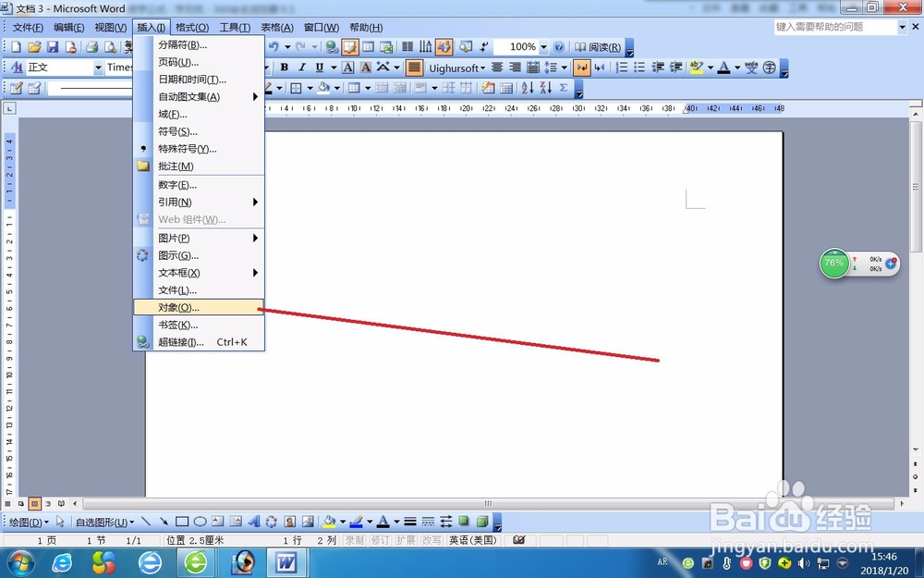Sort descending with Z-A icon

(546, 88)
